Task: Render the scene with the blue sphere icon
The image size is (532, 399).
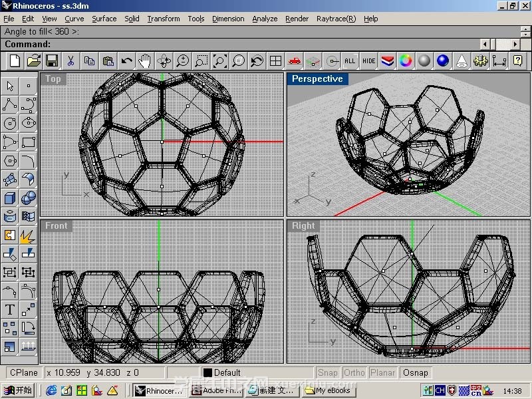Action: (443, 61)
